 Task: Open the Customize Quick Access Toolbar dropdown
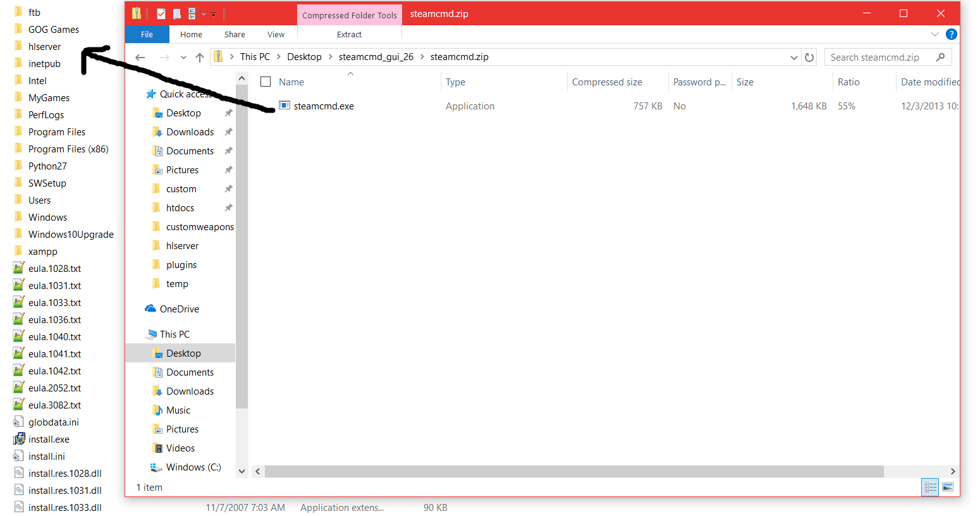214,14
